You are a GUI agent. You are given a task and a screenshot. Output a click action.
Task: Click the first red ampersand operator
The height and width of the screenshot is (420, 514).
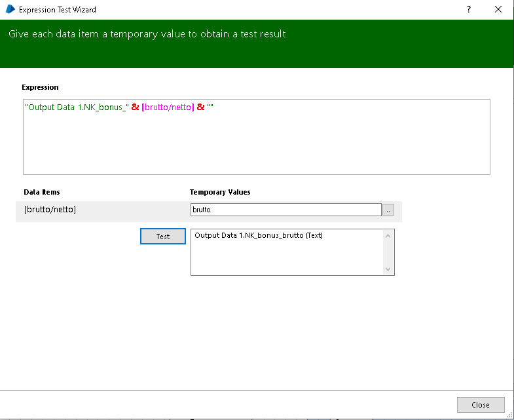[135, 107]
